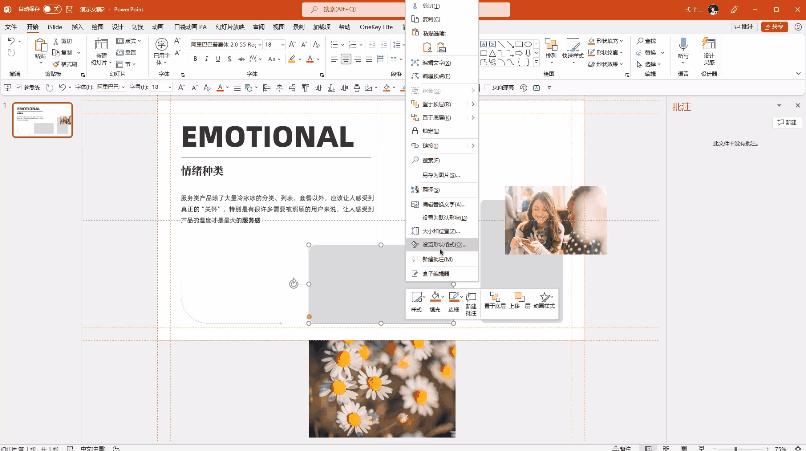The width and height of the screenshot is (806, 451).
Task: Open the comments pane options chevron
Action: [779, 105]
